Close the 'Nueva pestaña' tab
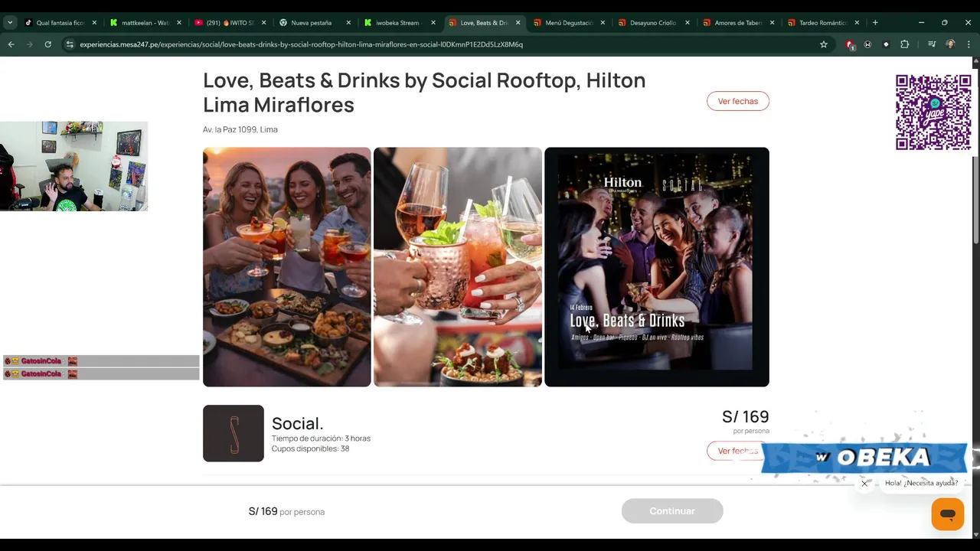The height and width of the screenshot is (551, 980). click(348, 23)
